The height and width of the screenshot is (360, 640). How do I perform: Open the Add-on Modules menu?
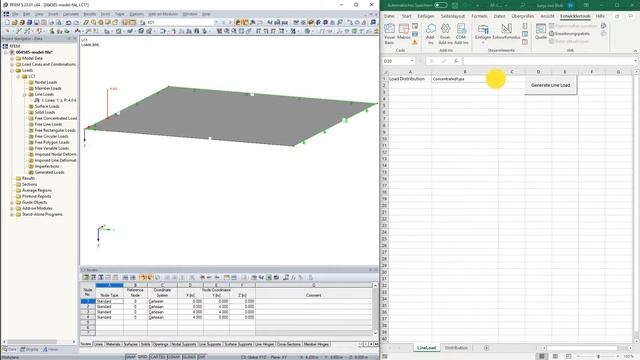coord(163,14)
